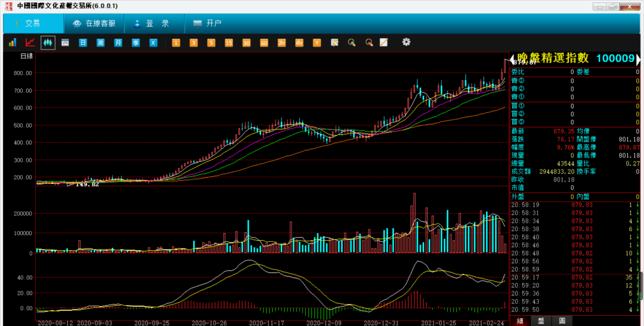The width and height of the screenshot is (644, 326).
Task: Select weekly period 周 button
Action: click(x=101, y=43)
